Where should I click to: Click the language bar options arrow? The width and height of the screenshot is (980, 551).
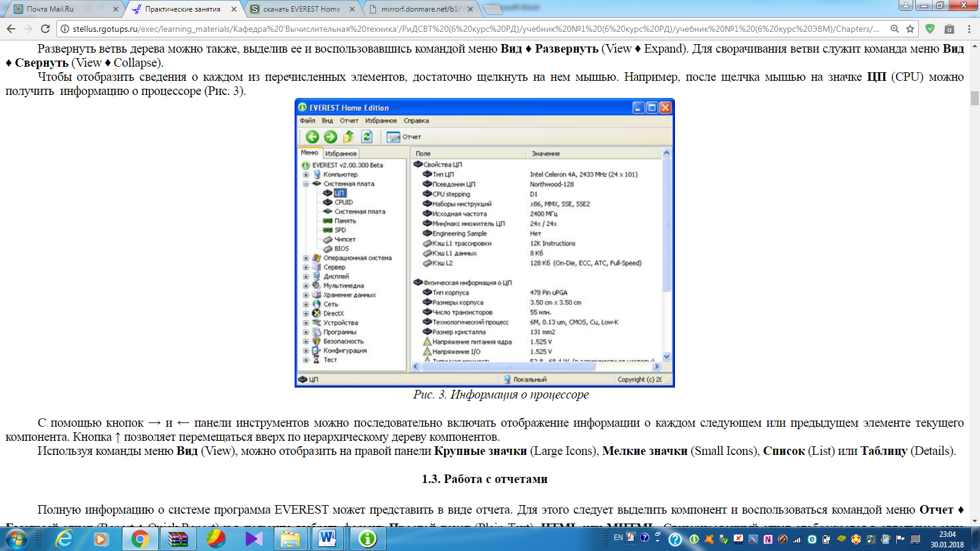[x=657, y=541]
